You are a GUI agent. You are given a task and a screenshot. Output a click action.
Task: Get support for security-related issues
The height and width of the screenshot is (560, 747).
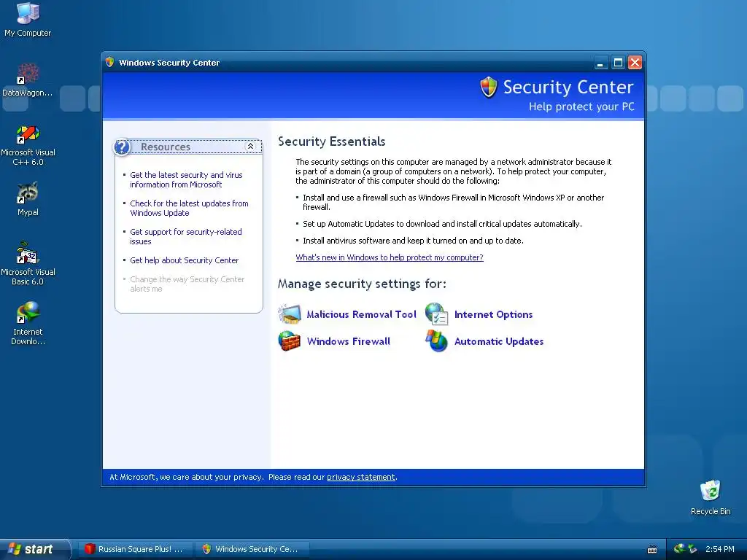click(186, 237)
